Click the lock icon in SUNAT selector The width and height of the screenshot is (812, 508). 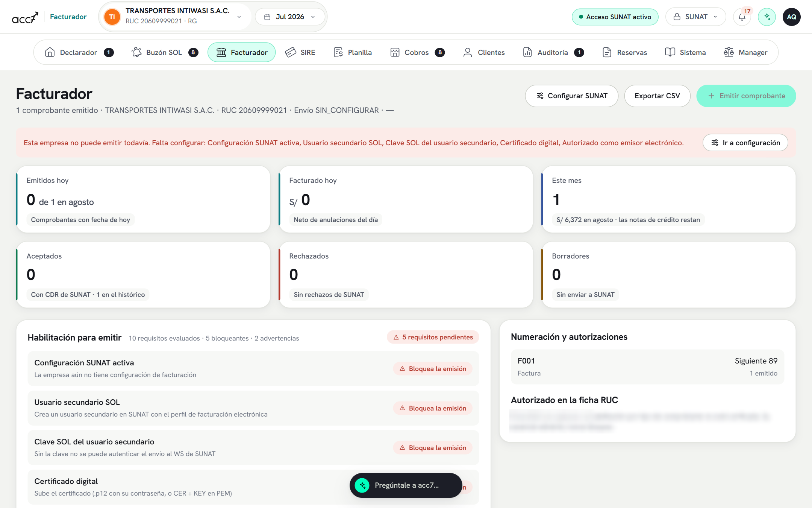tap(677, 17)
